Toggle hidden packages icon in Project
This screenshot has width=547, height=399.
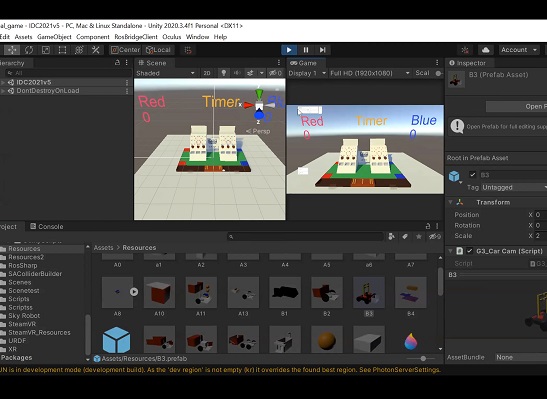click(x=434, y=237)
